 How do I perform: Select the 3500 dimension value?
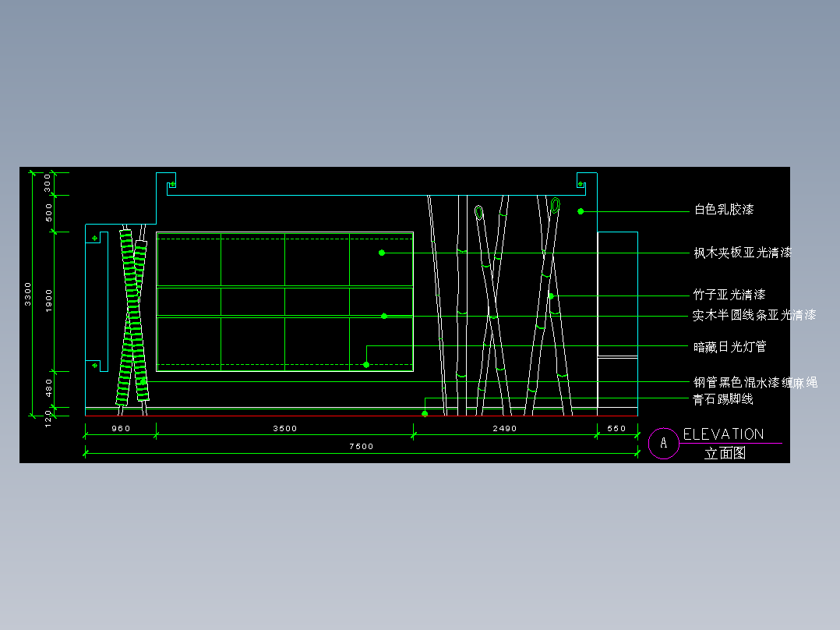click(284, 428)
